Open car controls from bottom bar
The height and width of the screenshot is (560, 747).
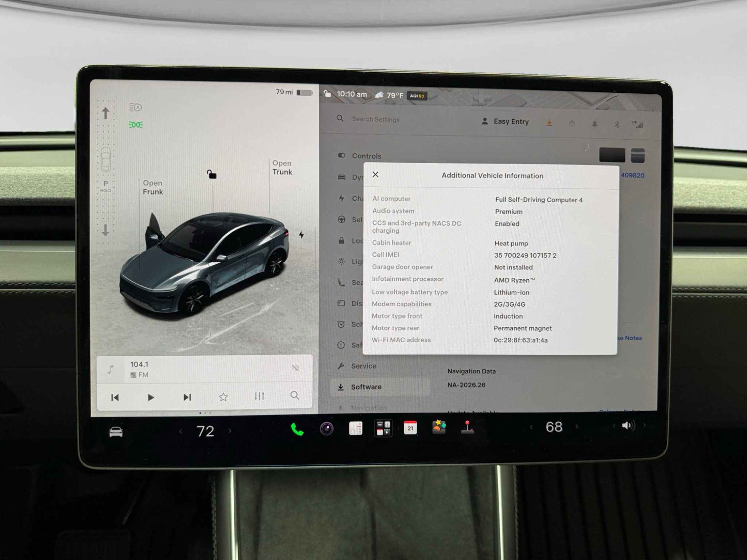pos(116,432)
